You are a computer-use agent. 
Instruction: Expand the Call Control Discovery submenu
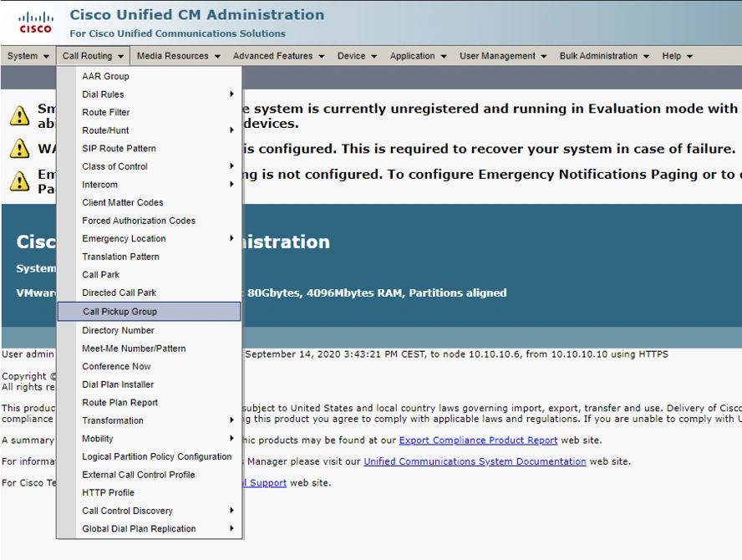149,511
